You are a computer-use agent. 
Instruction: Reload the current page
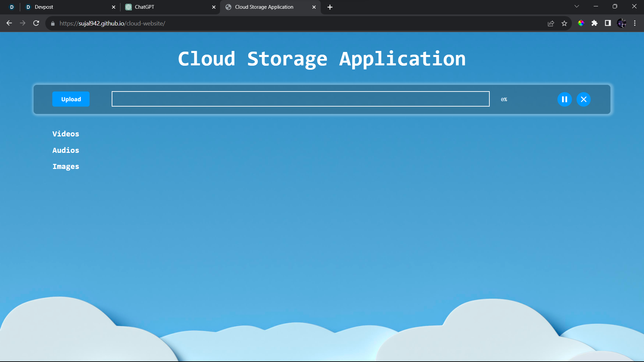[36, 23]
